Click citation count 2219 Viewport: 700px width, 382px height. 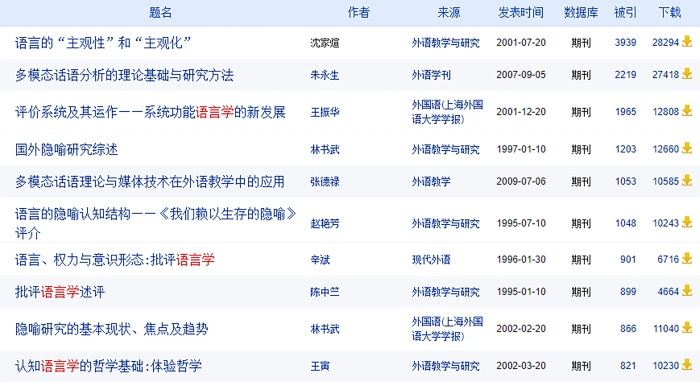625,75
